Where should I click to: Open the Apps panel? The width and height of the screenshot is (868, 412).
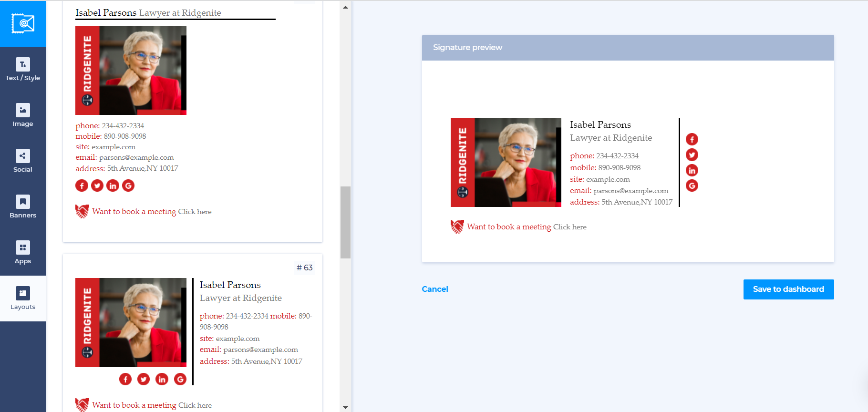point(23,253)
